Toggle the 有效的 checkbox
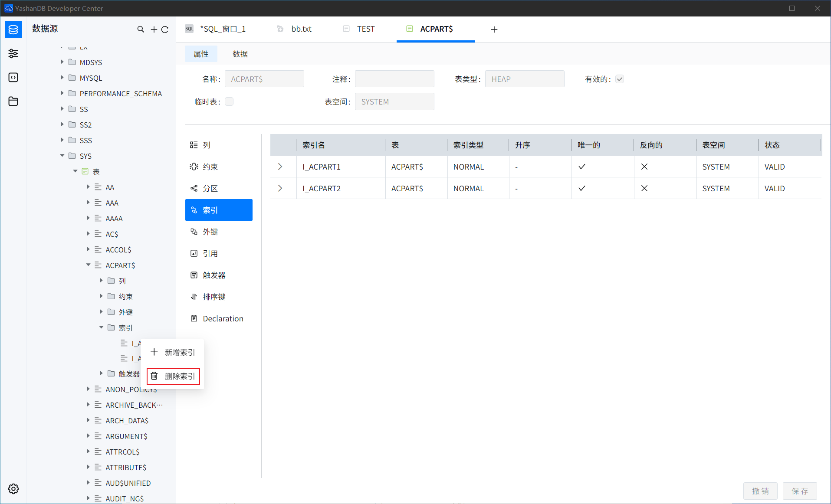This screenshot has height=504, width=831. click(620, 79)
